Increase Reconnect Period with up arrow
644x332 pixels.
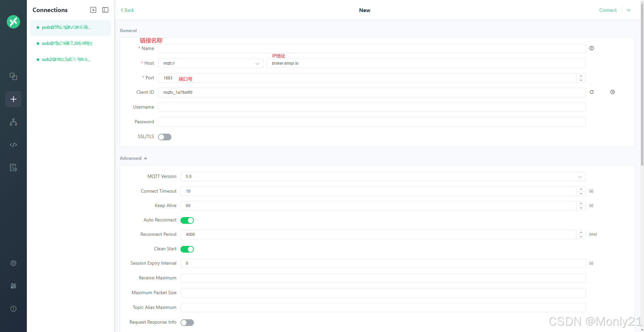click(581, 233)
